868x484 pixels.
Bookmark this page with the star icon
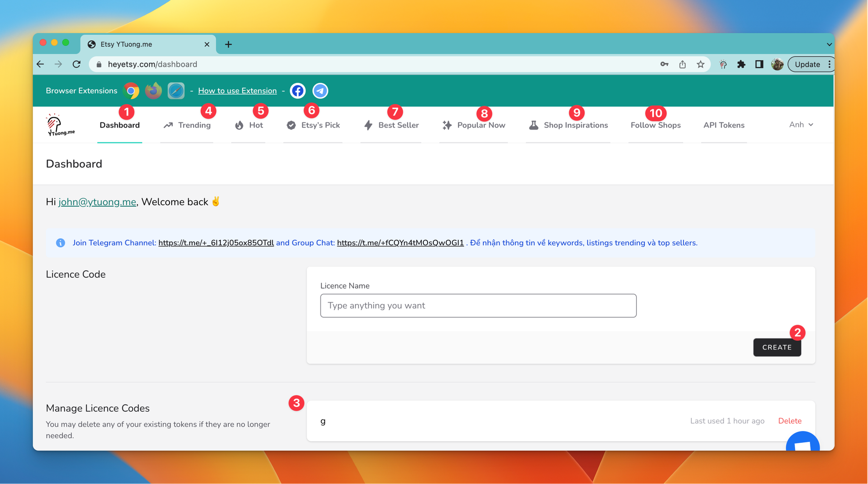(x=701, y=64)
